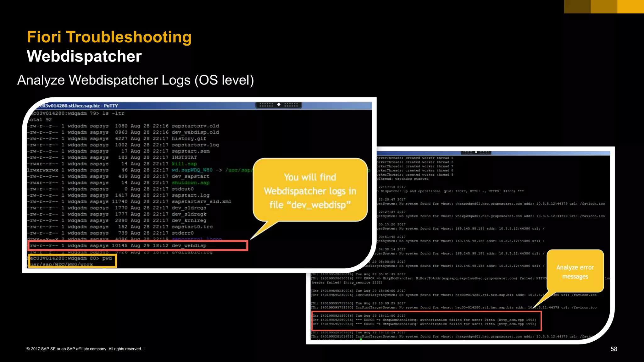
Task: Click the 'created worker thread 9' log line
Action: [x=415, y=174]
